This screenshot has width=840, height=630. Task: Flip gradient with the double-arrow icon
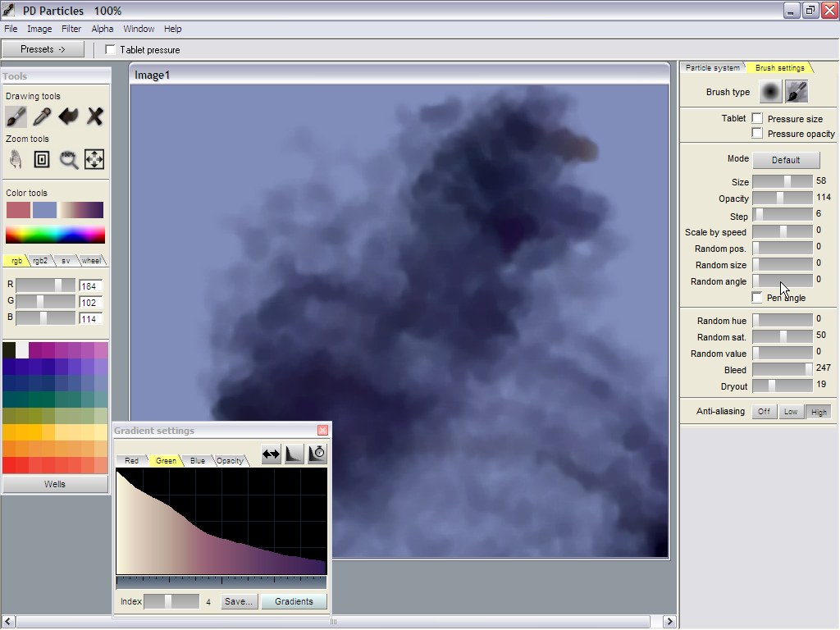[271, 454]
